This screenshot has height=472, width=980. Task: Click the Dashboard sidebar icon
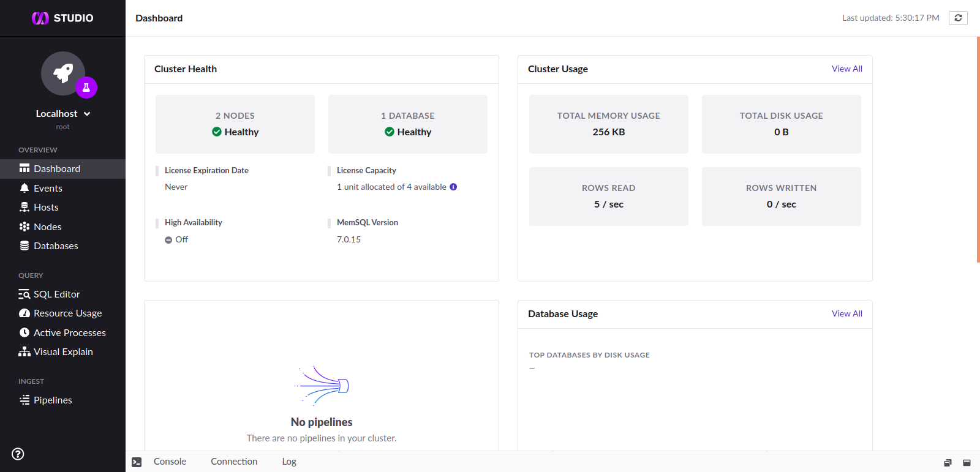(x=24, y=168)
